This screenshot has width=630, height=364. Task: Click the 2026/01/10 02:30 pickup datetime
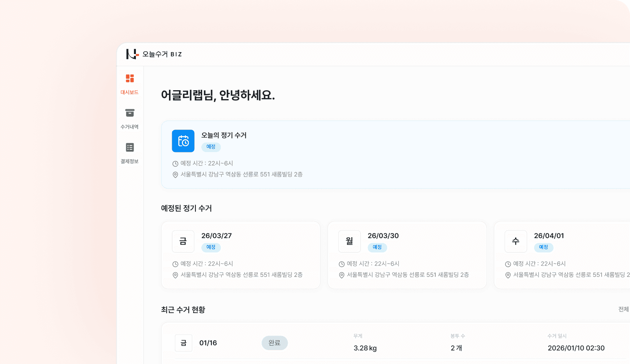point(576,348)
